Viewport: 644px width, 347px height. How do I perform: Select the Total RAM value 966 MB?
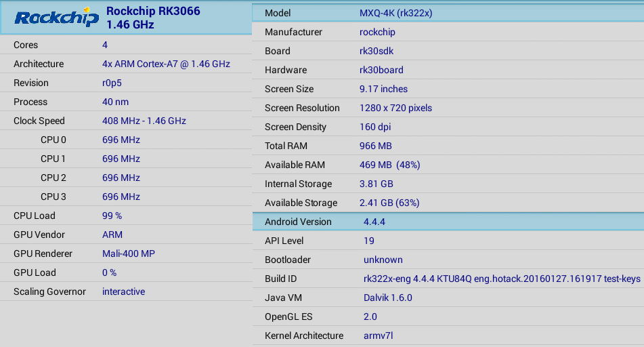(376, 146)
